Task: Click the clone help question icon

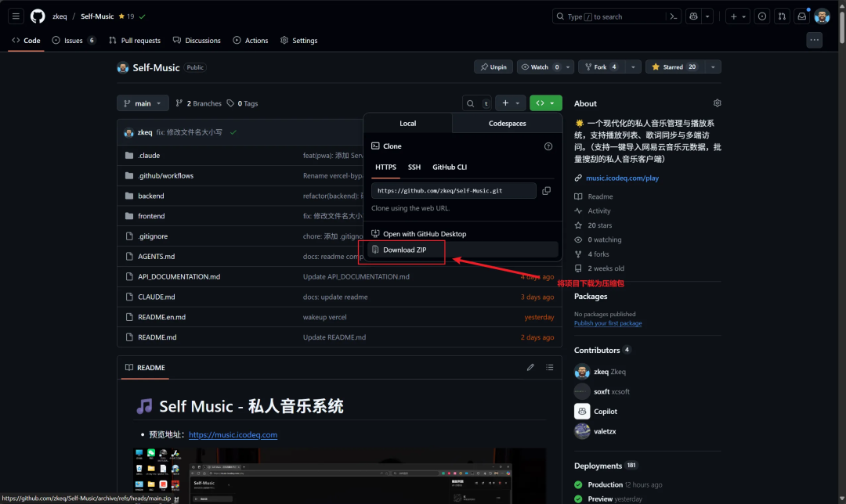Action: pyautogui.click(x=548, y=146)
